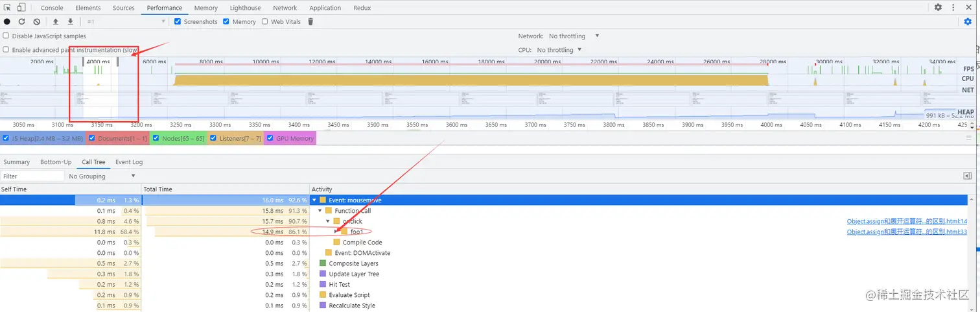Collect garbage with the trash can icon
Viewport: 980px width, 312px height.
(x=310, y=21)
